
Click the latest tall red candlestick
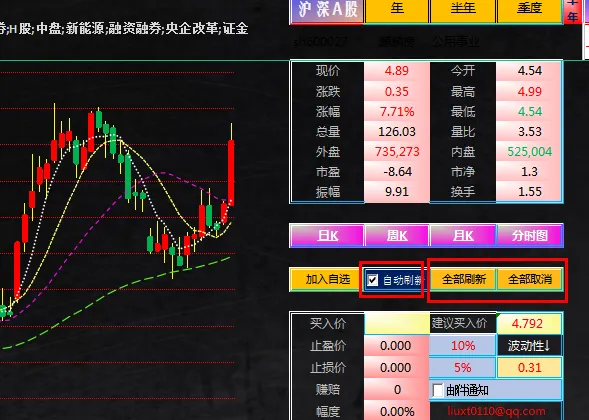point(231,172)
